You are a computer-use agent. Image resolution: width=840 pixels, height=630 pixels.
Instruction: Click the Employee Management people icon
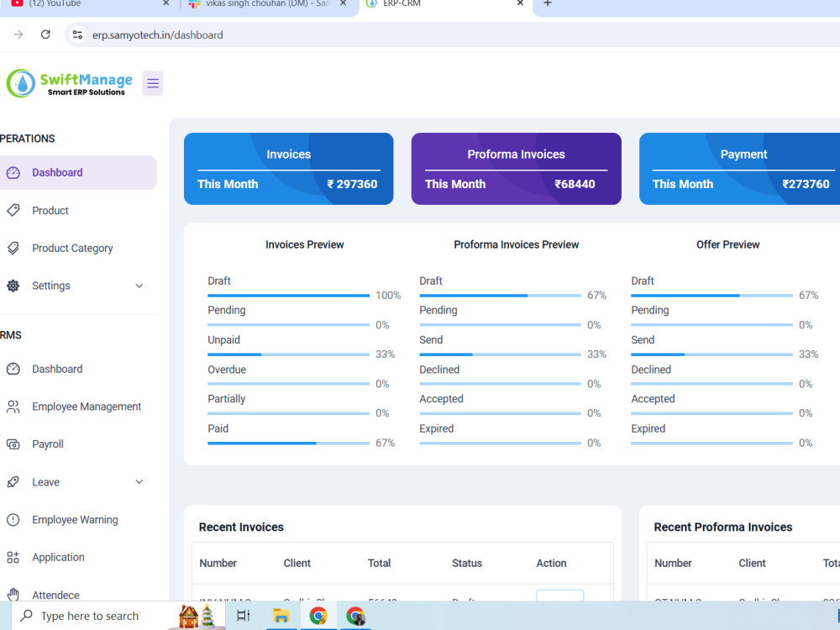click(x=13, y=407)
